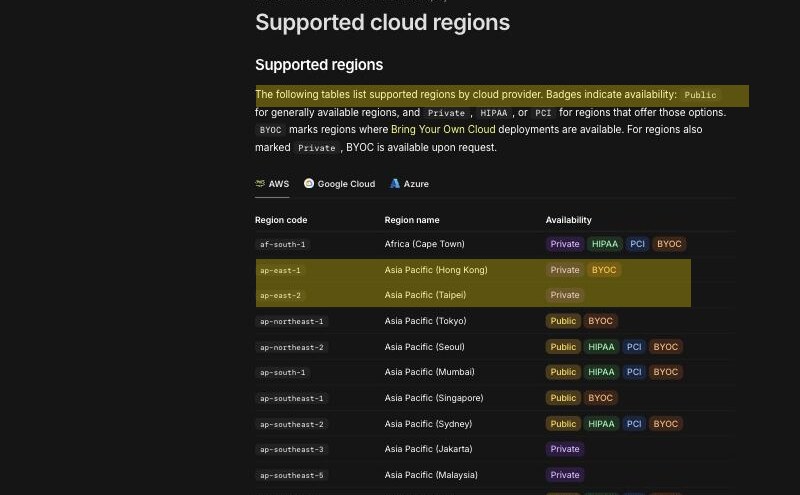Click the BYOC badge for Singapore

point(600,398)
